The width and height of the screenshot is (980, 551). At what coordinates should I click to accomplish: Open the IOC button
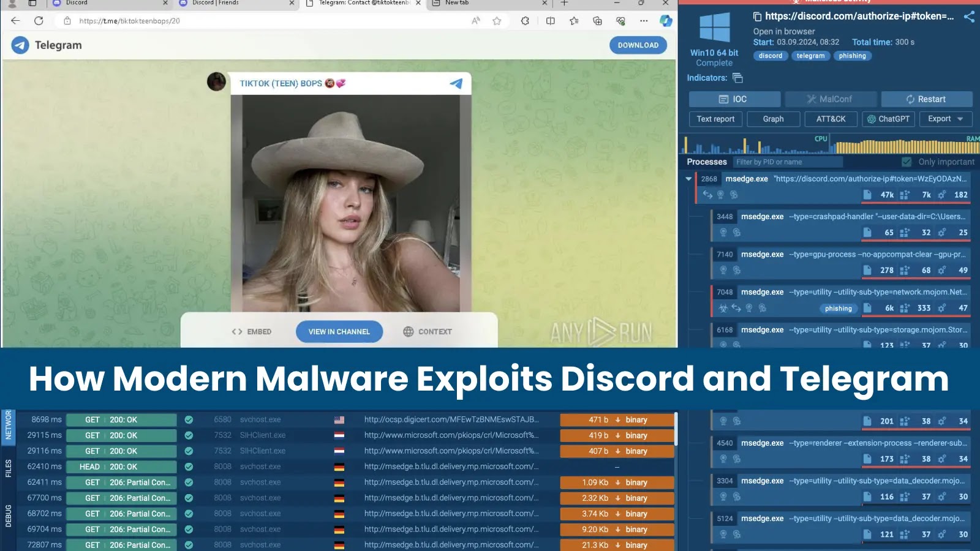pos(734,99)
